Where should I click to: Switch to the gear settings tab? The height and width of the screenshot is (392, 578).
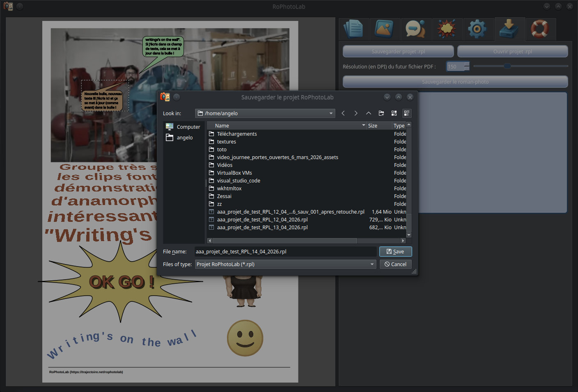477,29
